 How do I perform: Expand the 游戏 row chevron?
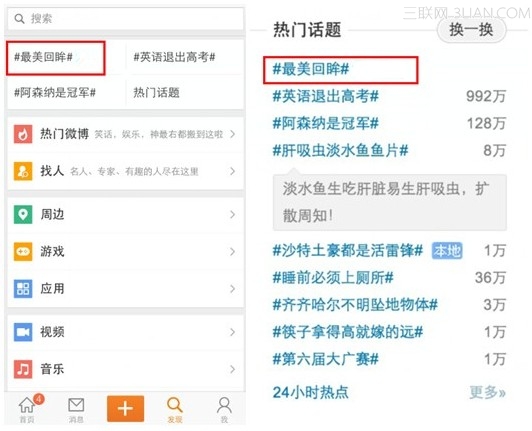click(x=232, y=251)
